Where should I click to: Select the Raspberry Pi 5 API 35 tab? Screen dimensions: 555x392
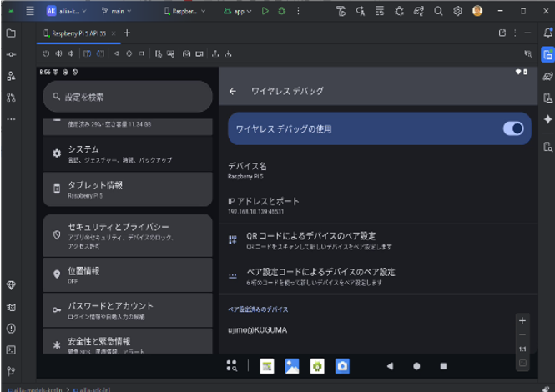[79, 33]
